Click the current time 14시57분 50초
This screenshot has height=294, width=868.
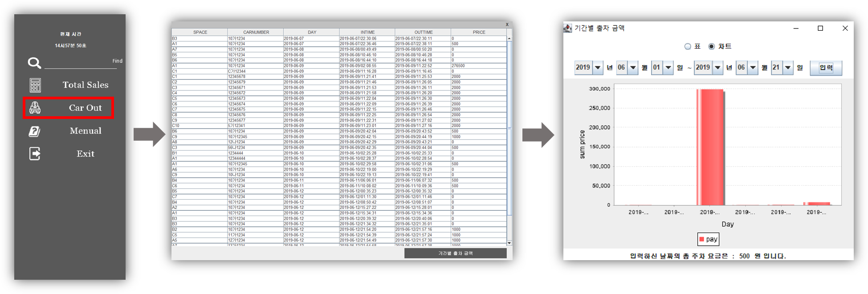(x=70, y=45)
